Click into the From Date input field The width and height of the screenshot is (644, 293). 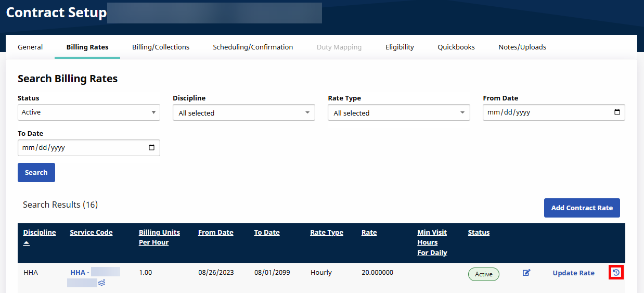tap(541, 112)
